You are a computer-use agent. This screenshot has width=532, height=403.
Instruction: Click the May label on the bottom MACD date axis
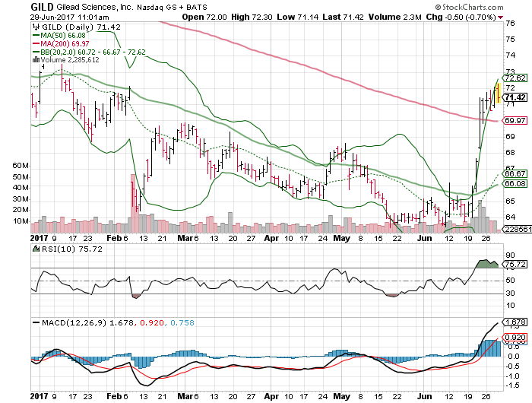341,396
